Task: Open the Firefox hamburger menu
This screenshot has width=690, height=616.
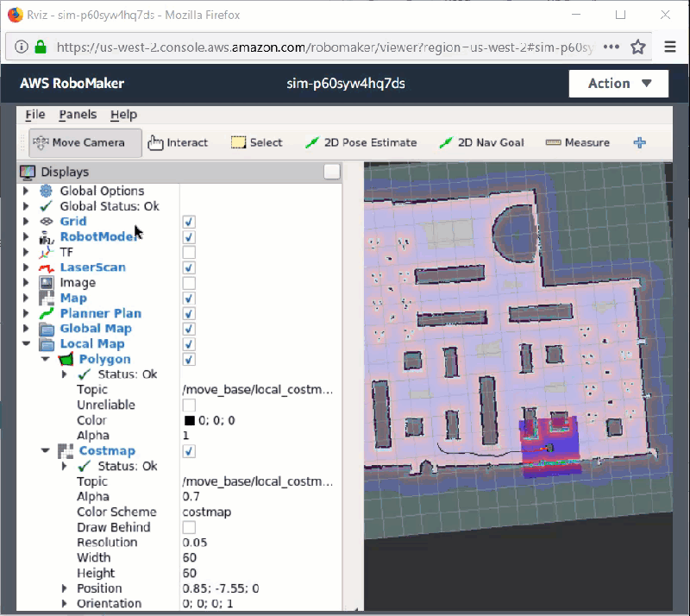Action: click(x=670, y=47)
